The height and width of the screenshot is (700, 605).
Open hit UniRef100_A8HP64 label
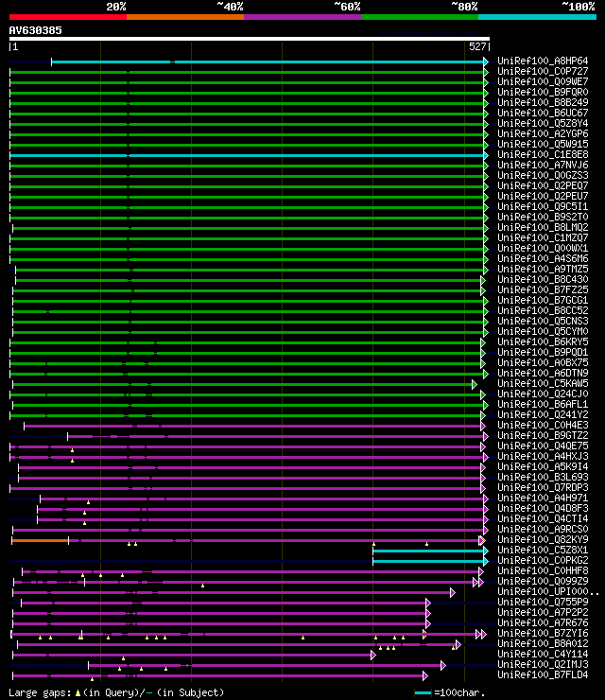point(543,61)
